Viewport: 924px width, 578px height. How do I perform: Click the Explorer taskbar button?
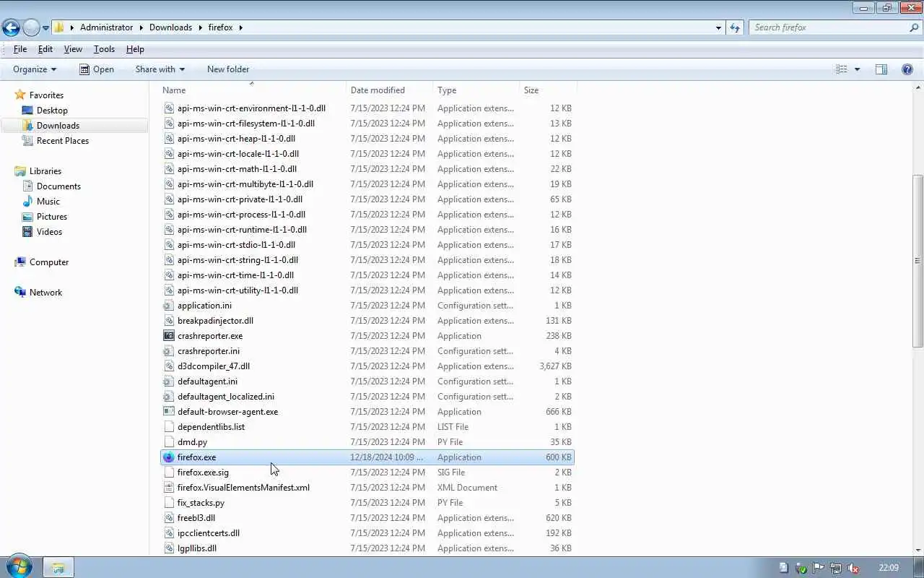58,568
